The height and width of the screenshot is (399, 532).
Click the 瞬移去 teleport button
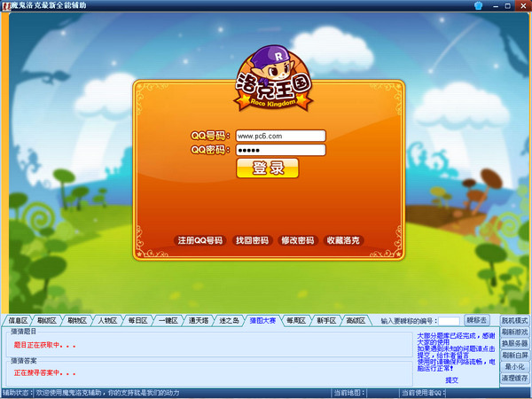pyautogui.click(x=477, y=320)
